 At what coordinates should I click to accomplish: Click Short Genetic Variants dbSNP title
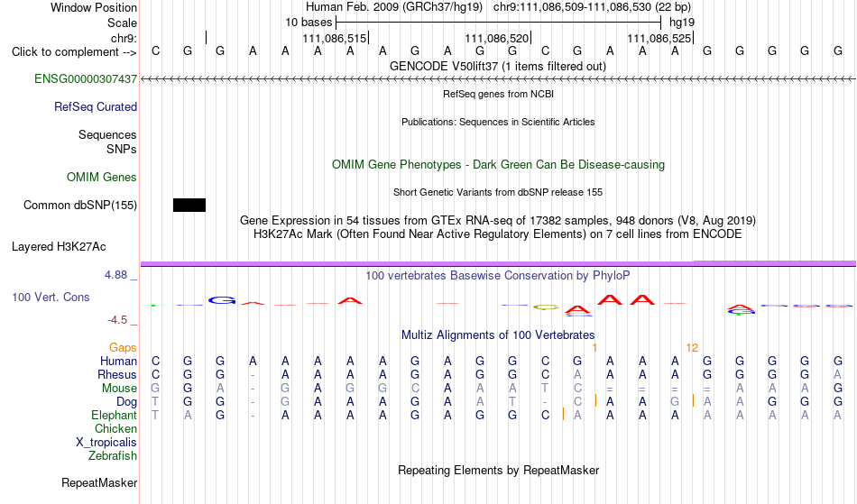pyautogui.click(x=498, y=192)
